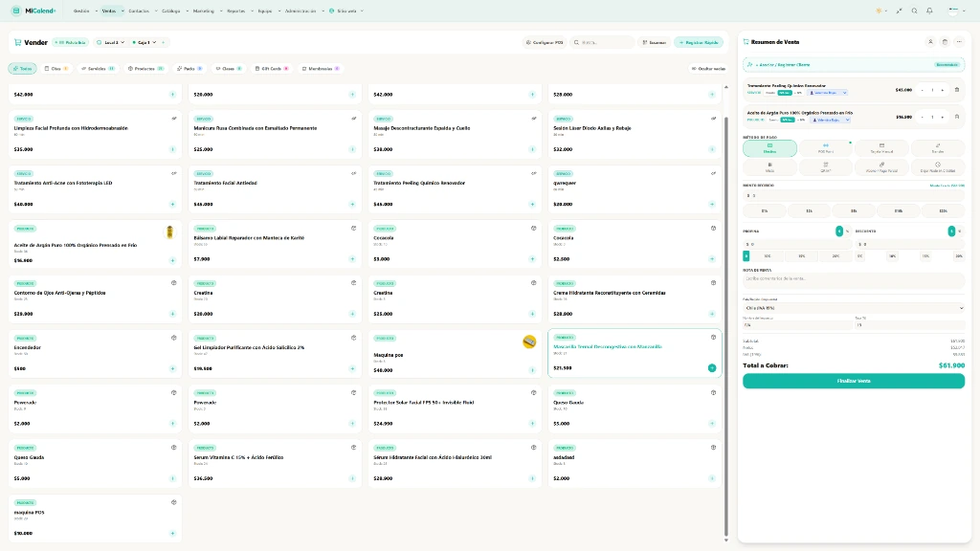Switch to the Gift Cards filter tab

272,69
